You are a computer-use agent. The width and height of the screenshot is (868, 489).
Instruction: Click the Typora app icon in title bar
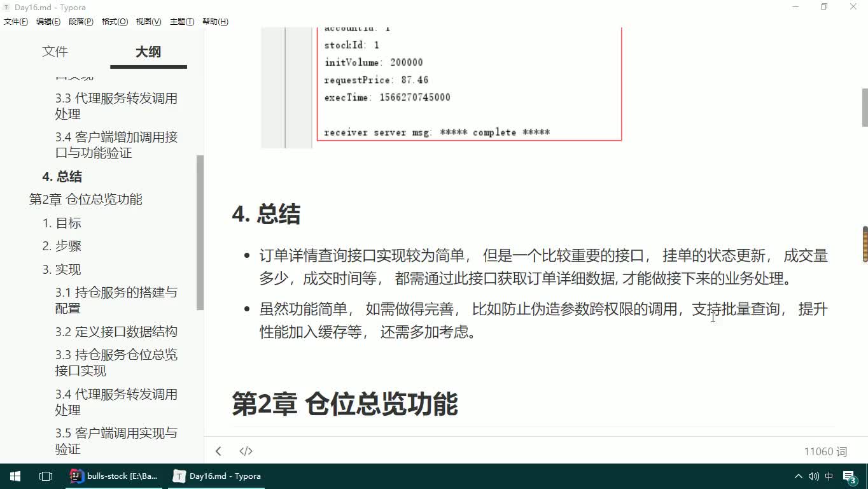point(7,7)
